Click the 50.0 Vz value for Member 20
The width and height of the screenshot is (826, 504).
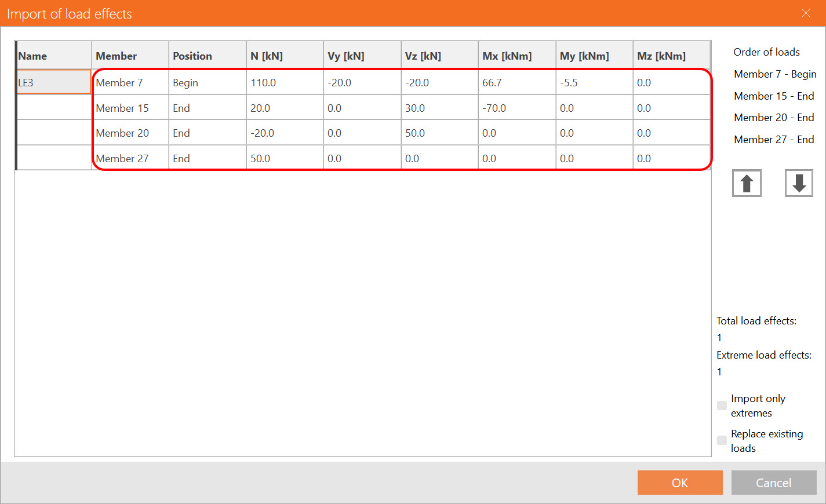point(415,133)
